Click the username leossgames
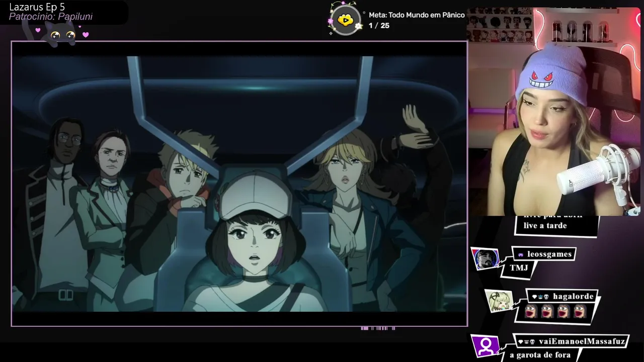This screenshot has width=644, height=362. pyautogui.click(x=549, y=254)
